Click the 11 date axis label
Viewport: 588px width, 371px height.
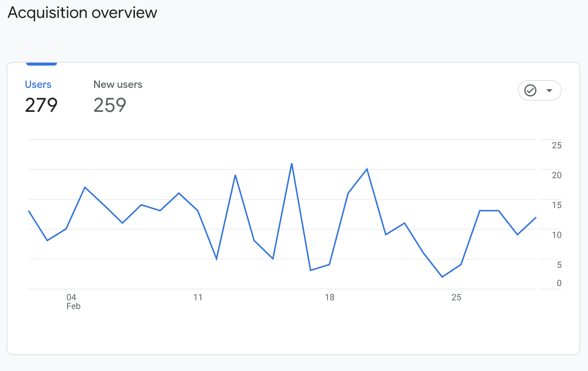198,297
